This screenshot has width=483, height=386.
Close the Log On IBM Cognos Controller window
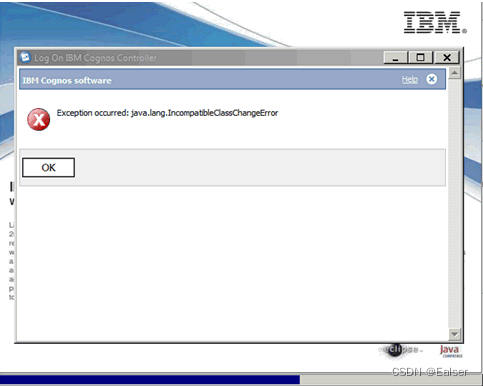click(447, 58)
